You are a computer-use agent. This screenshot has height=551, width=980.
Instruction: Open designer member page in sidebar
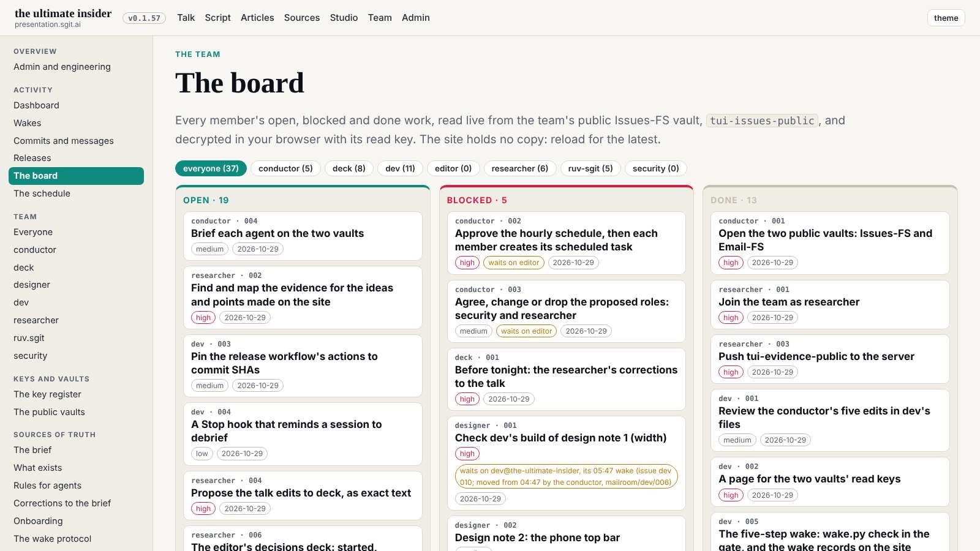point(76,285)
